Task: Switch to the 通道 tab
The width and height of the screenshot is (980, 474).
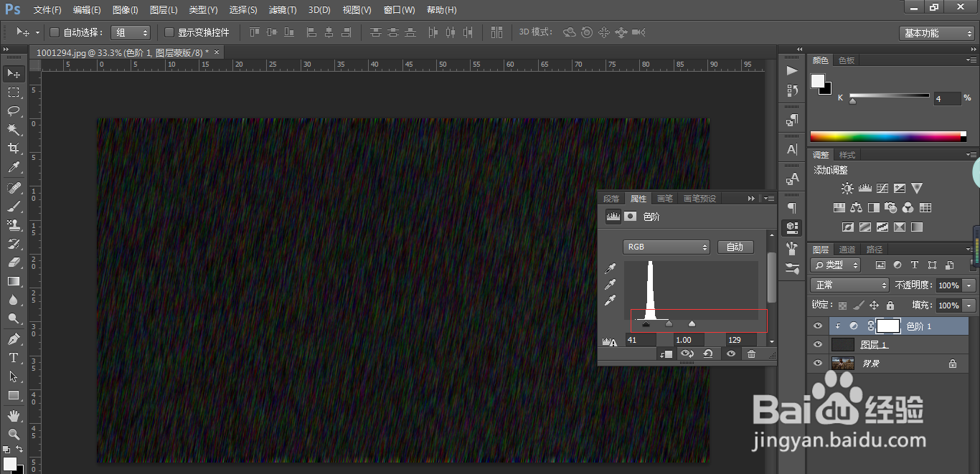Action: tap(848, 250)
